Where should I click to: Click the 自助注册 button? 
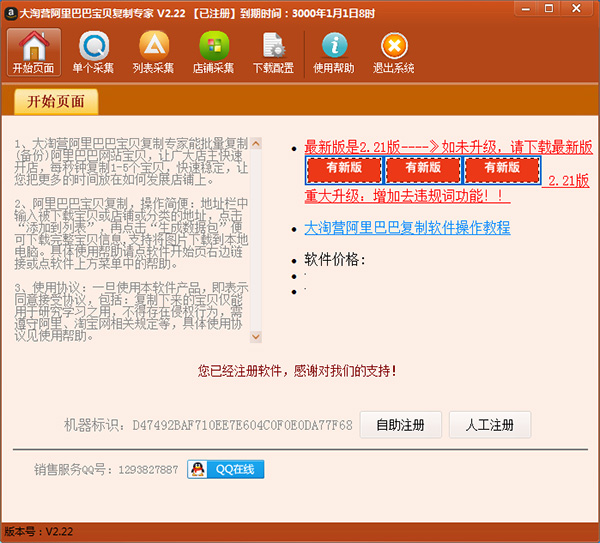tap(400, 424)
